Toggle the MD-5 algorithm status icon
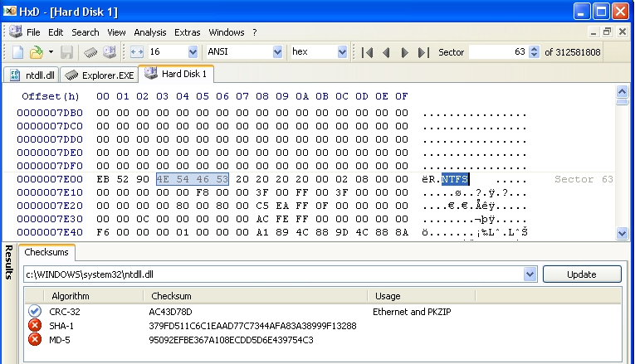 point(35,340)
